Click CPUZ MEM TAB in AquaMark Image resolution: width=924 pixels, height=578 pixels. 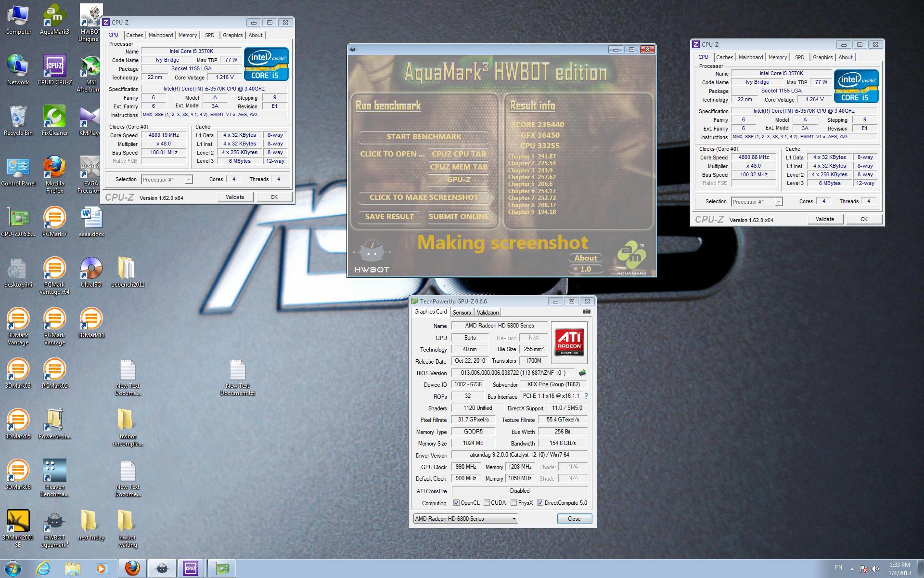[459, 167]
